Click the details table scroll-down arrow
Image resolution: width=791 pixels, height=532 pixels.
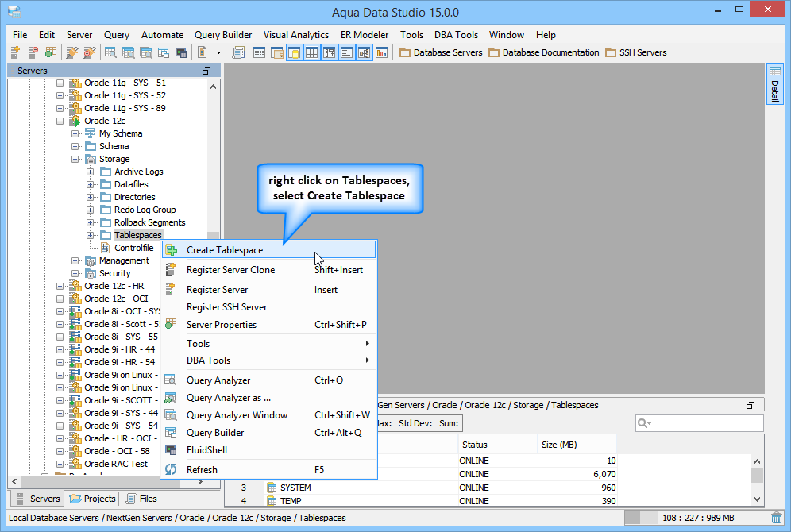pyautogui.click(x=757, y=499)
